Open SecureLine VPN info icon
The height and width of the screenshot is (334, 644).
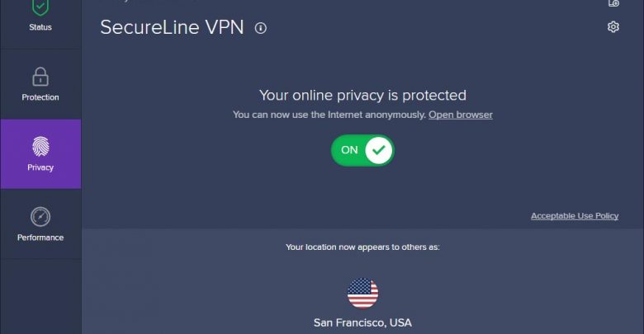tap(260, 28)
